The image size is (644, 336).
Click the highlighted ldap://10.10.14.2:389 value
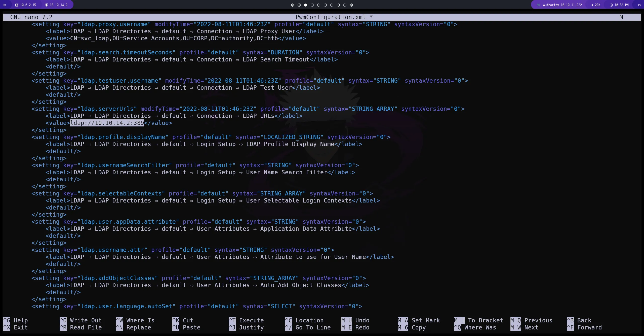pyautogui.click(x=107, y=123)
